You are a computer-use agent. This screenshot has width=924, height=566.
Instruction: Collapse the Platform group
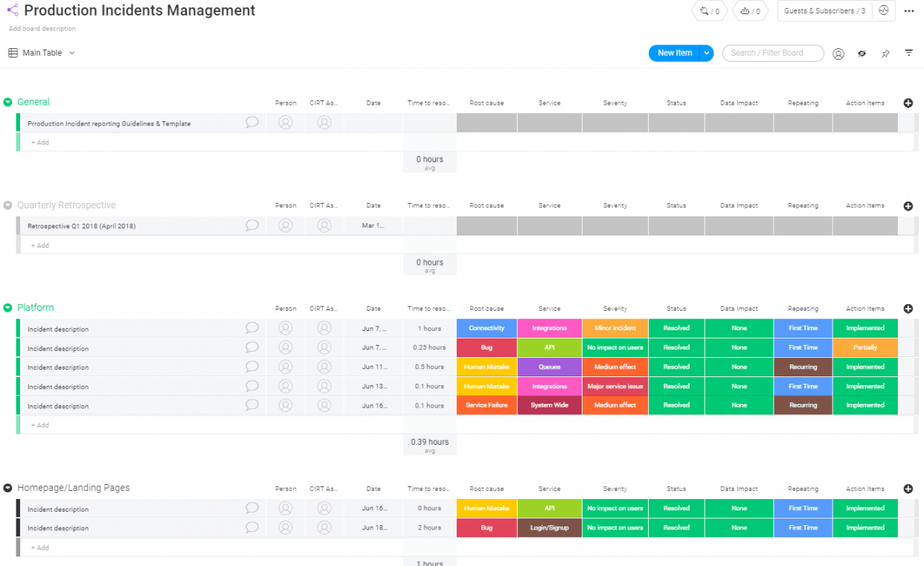(8, 308)
